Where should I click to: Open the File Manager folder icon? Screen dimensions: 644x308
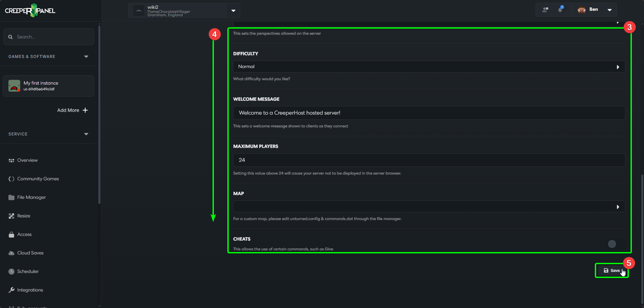coord(11,197)
